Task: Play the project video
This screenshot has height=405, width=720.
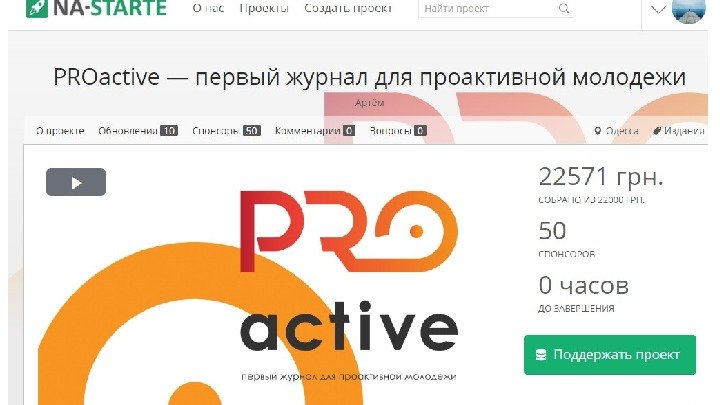Action: (76, 182)
